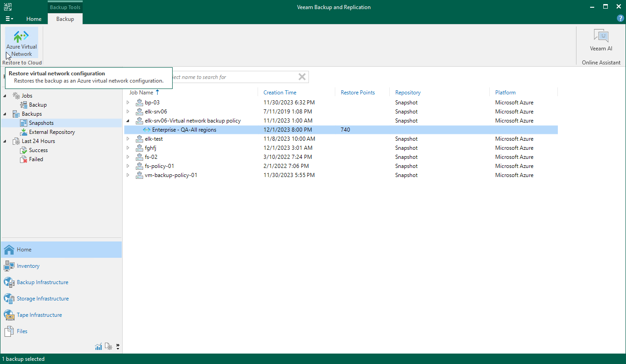Open the Files view
This screenshot has height=364, width=626.
(x=61, y=331)
